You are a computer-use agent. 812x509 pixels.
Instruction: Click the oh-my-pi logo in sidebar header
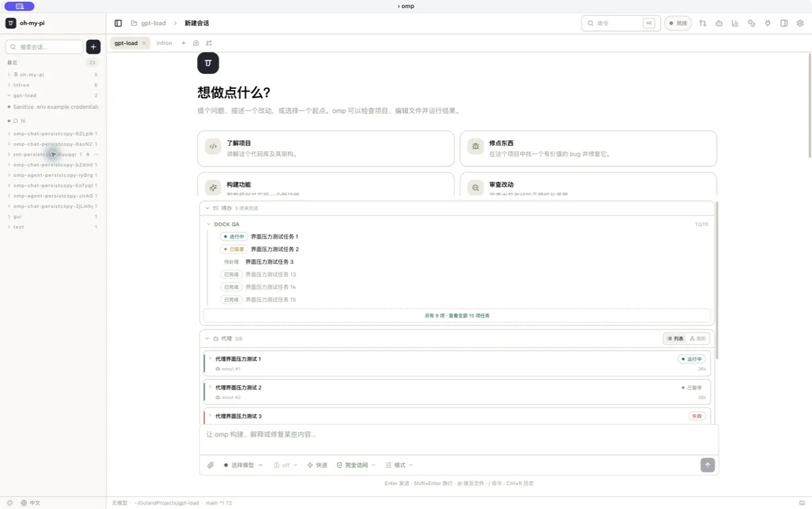pyautogui.click(x=11, y=23)
